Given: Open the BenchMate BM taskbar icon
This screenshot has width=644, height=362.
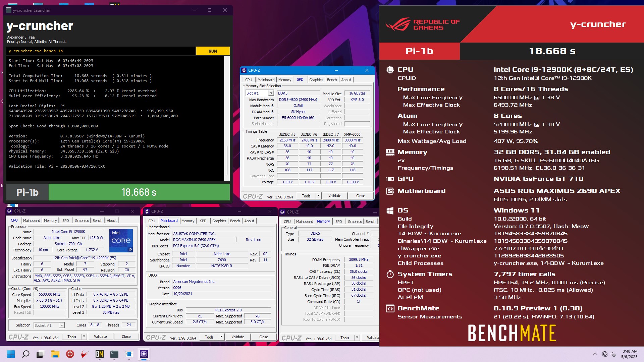Looking at the screenshot, I should pos(100,354).
